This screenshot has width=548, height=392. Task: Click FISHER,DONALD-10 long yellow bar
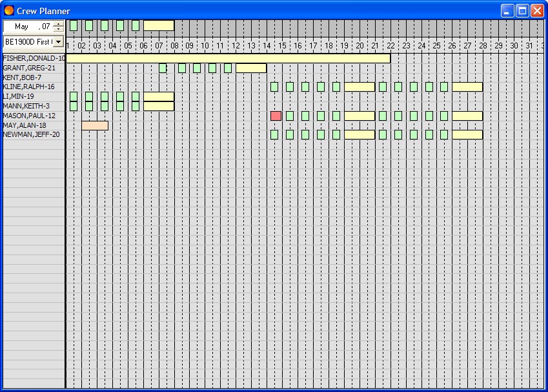tap(228, 58)
